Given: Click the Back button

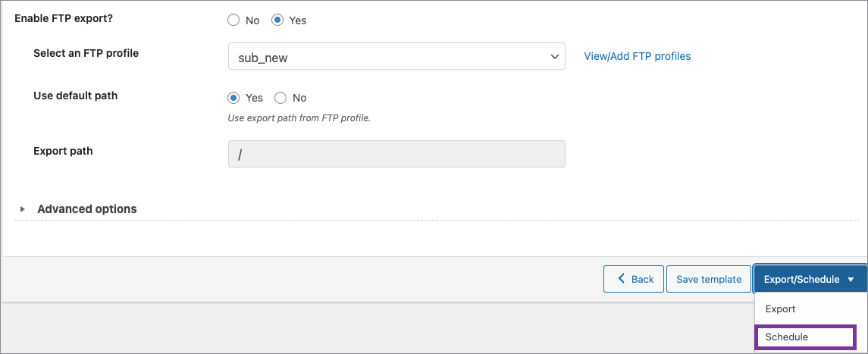Looking at the screenshot, I should click(x=634, y=279).
